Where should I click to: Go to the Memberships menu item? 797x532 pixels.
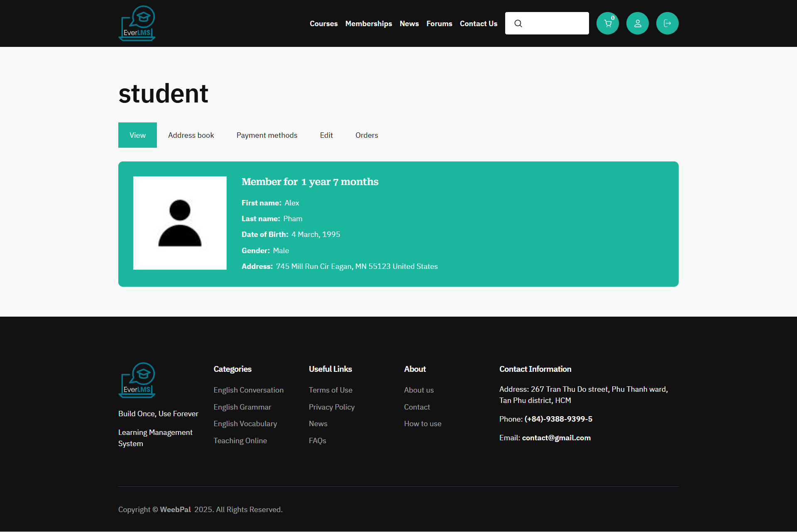(368, 24)
